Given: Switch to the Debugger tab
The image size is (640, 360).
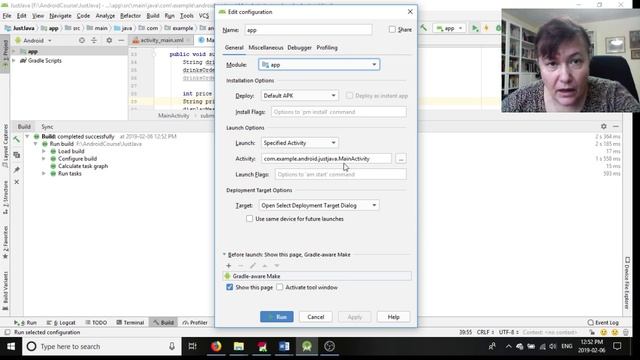Looking at the screenshot, I should point(299,48).
